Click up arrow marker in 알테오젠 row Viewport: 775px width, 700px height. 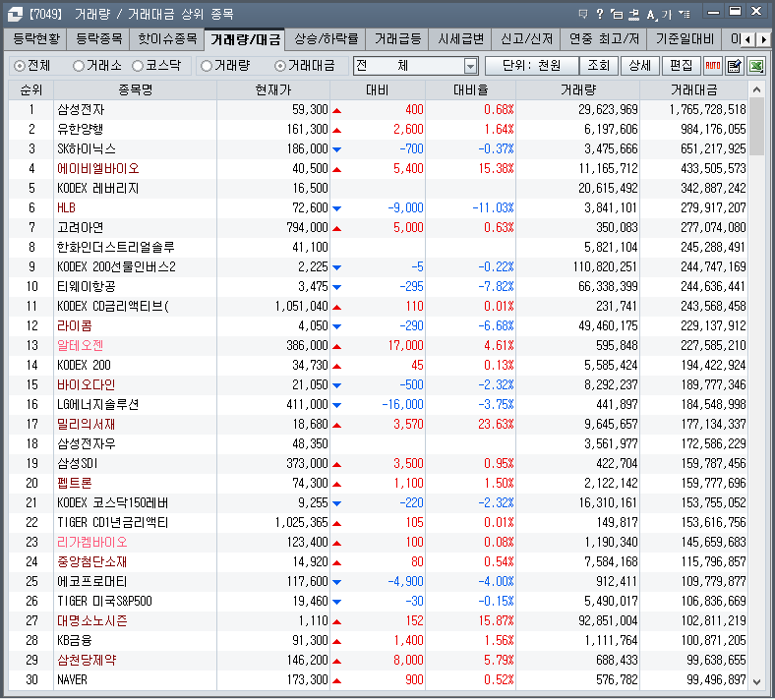click(x=337, y=346)
